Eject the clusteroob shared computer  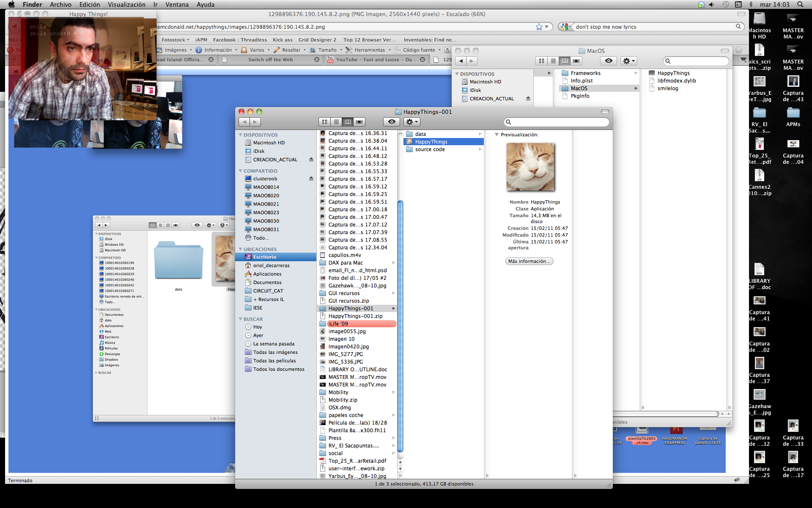tap(311, 179)
